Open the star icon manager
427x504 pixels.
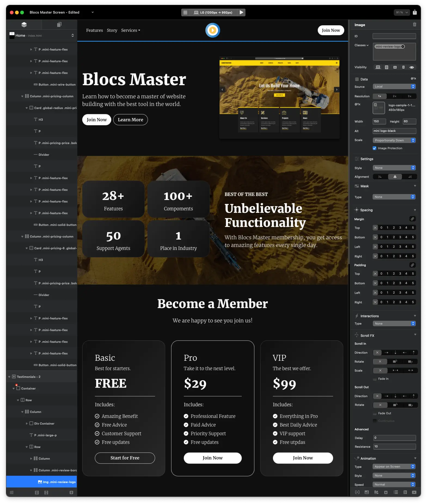(x=386, y=492)
